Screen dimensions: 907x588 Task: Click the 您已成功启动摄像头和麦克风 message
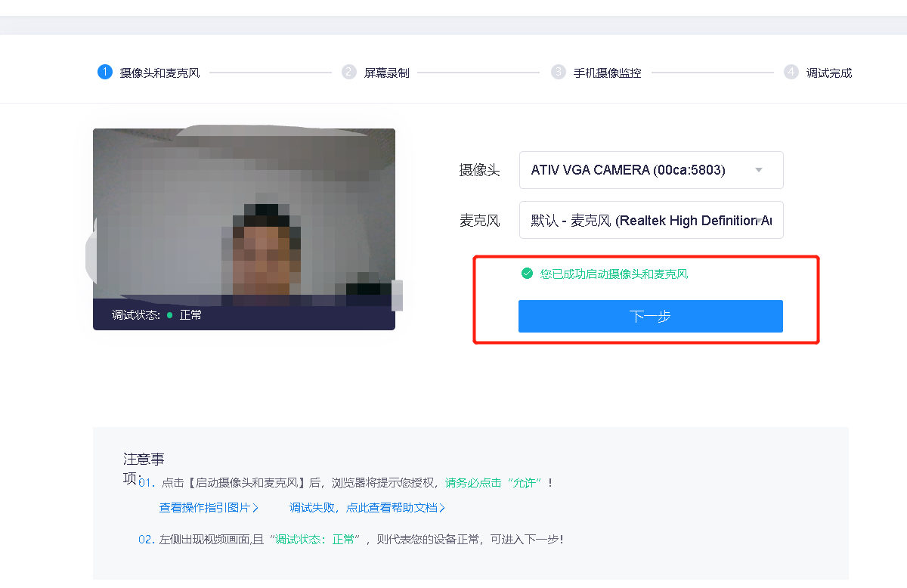[614, 274]
